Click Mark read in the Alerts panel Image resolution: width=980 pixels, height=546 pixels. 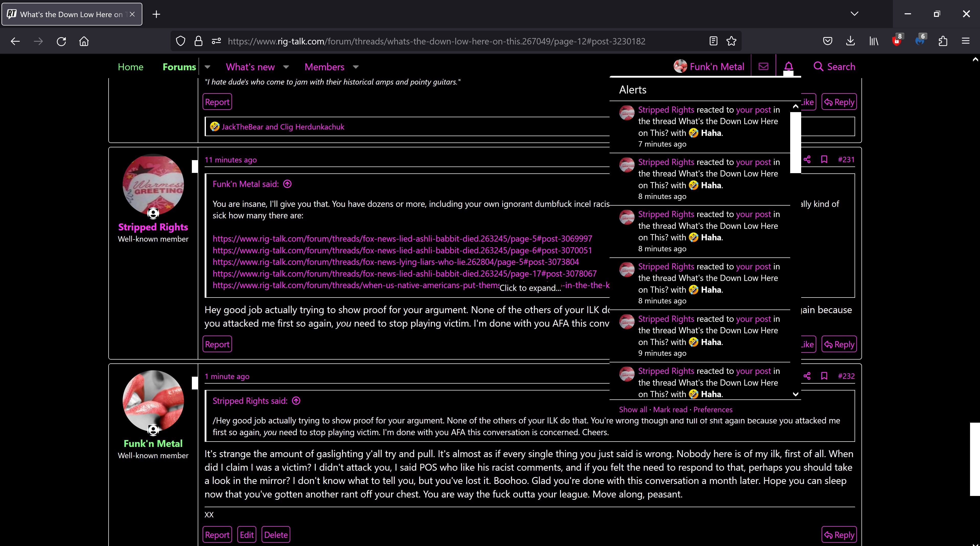tap(670, 410)
